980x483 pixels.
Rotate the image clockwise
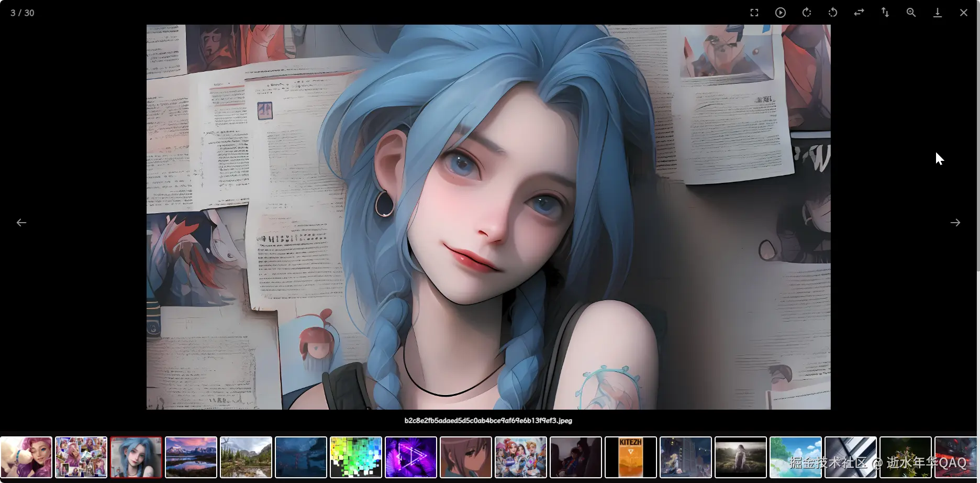click(806, 13)
